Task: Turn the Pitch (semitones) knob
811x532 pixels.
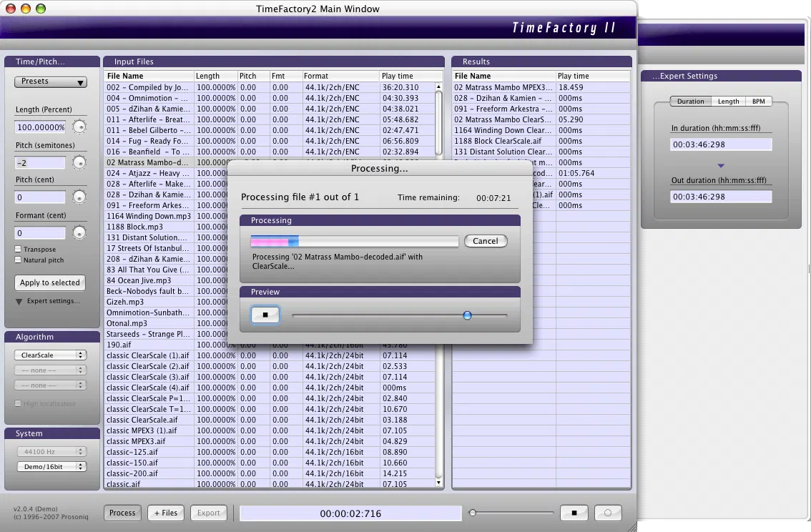Action: 79,162
